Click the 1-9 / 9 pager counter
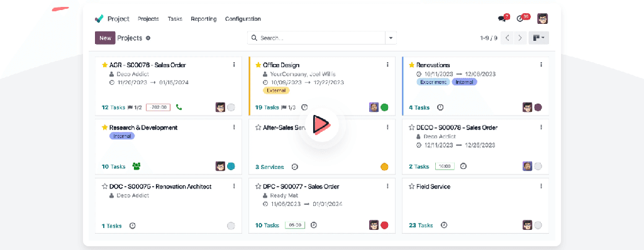This screenshot has height=250, width=644. 489,38
